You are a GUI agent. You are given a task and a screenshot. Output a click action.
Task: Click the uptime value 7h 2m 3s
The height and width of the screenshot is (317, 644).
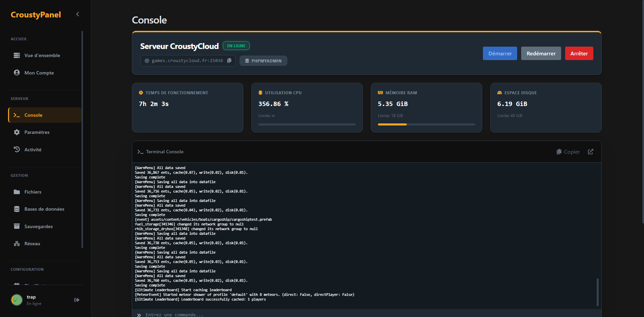pyautogui.click(x=154, y=104)
